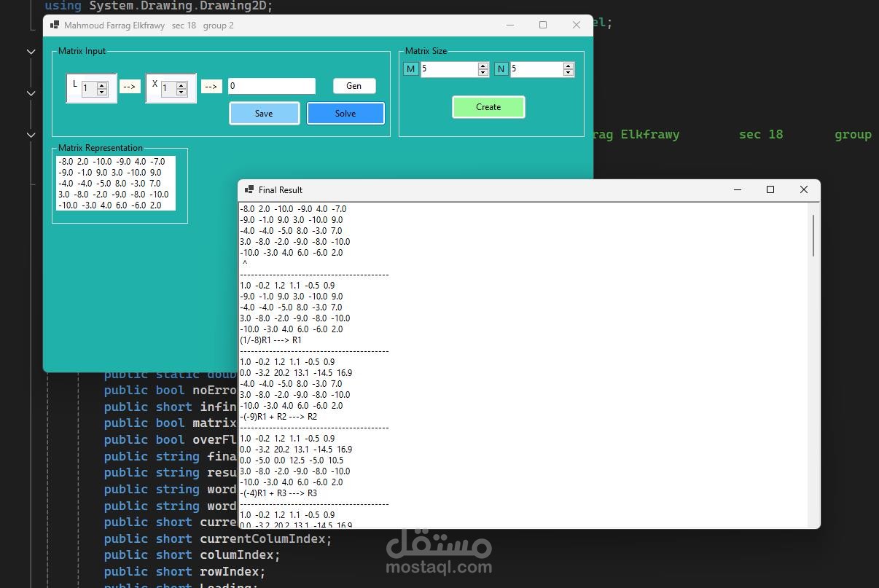Click the Solve button
Screen dimensions: 879x588
345,114
